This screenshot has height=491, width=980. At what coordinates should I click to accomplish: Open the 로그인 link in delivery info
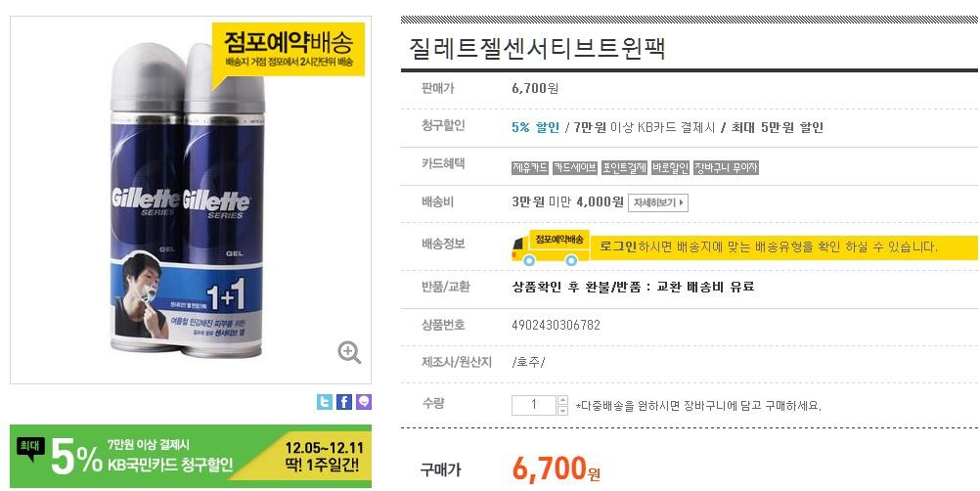click(618, 246)
